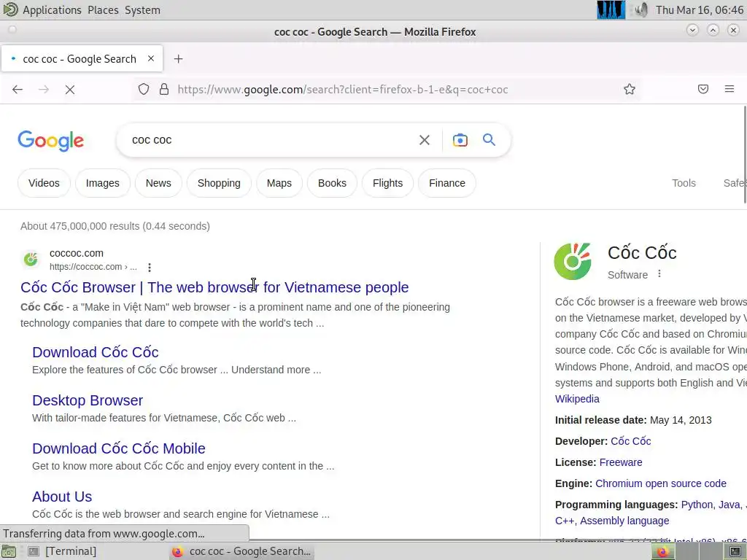Open more options beside Software label
The width and height of the screenshot is (747, 560).
coord(659,274)
